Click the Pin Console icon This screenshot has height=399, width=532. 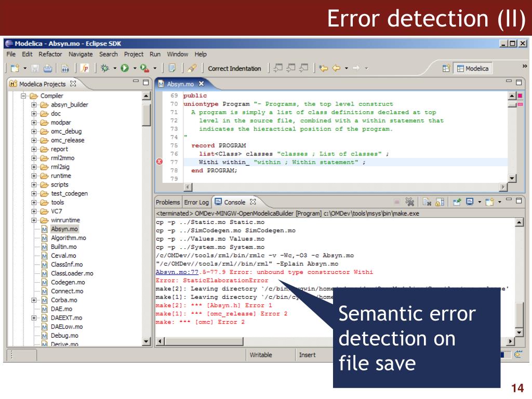(457, 202)
